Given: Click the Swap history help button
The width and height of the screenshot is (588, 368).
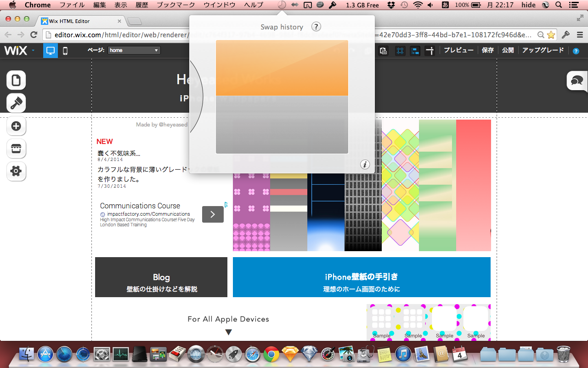Looking at the screenshot, I should [x=316, y=27].
